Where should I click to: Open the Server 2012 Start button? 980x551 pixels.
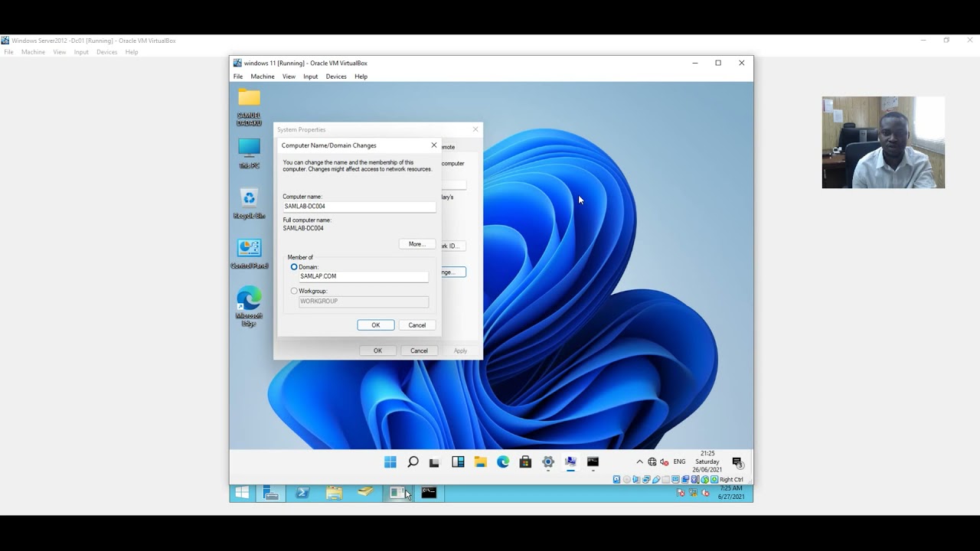click(x=242, y=493)
